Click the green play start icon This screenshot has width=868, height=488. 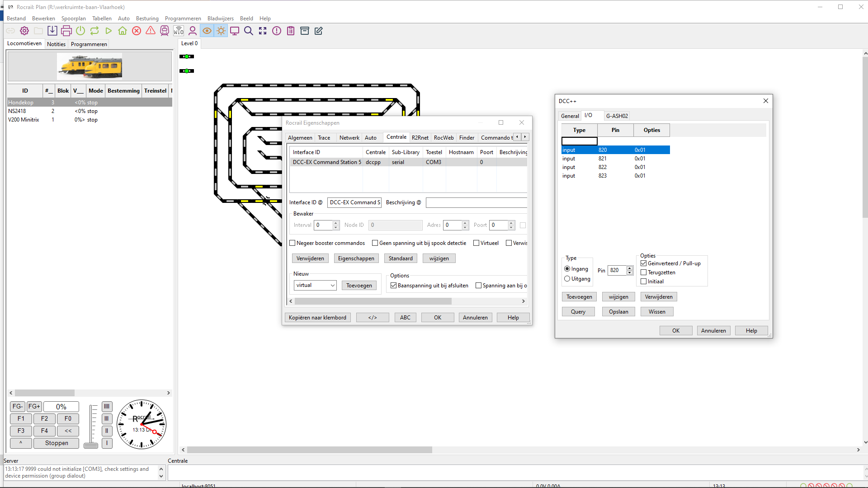point(108,31)
